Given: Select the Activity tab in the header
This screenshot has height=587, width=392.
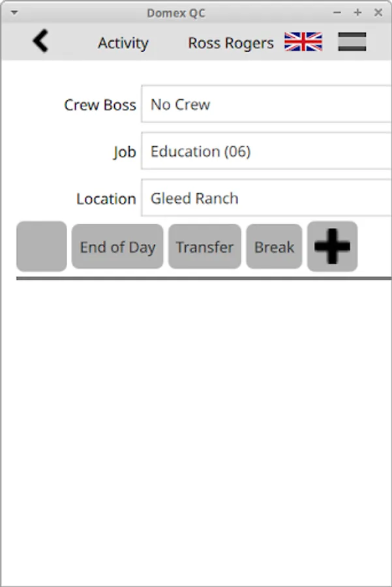Looking at the screenshot, I should pos(123,43).
